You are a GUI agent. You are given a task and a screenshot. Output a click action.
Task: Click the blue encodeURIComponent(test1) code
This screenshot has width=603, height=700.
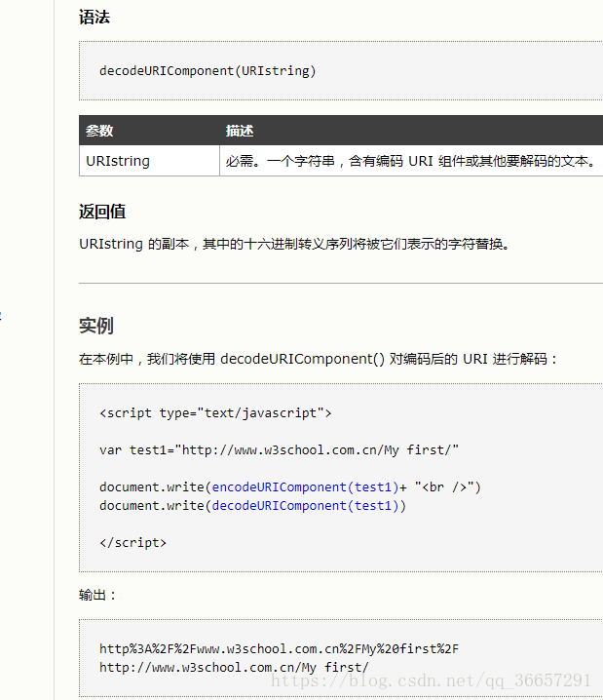coord(305,487)
